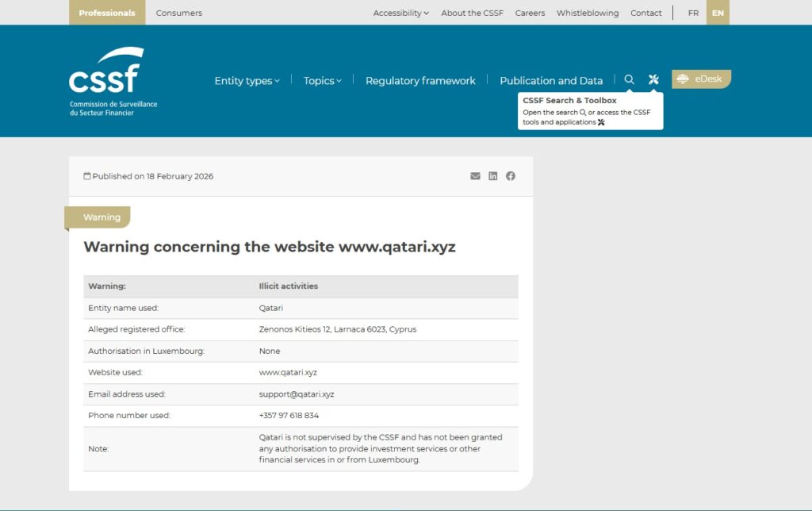Viewport: 812px width, 511px height.
Task: Open About the CSSF link
Action: pyautogui.click(x=473, y=13)
